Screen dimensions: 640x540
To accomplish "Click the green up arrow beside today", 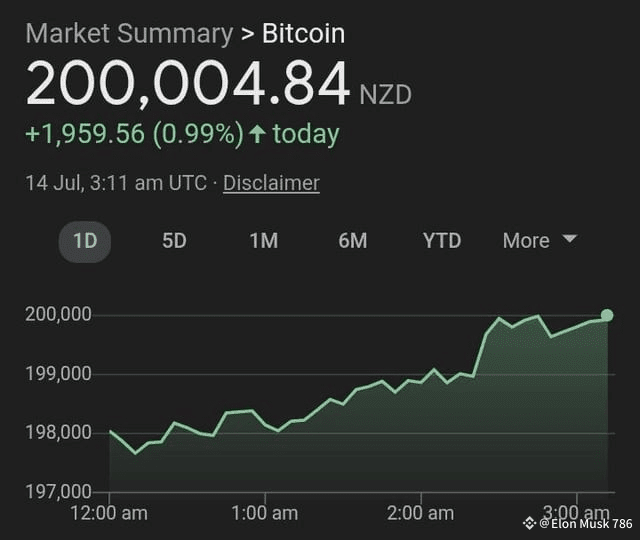I will (257, 134).
